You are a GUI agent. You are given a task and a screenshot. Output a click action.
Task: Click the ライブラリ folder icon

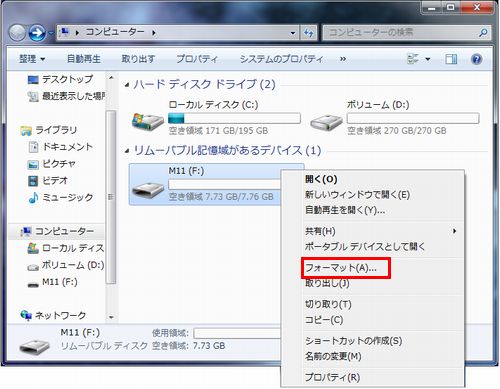point(26,130)
